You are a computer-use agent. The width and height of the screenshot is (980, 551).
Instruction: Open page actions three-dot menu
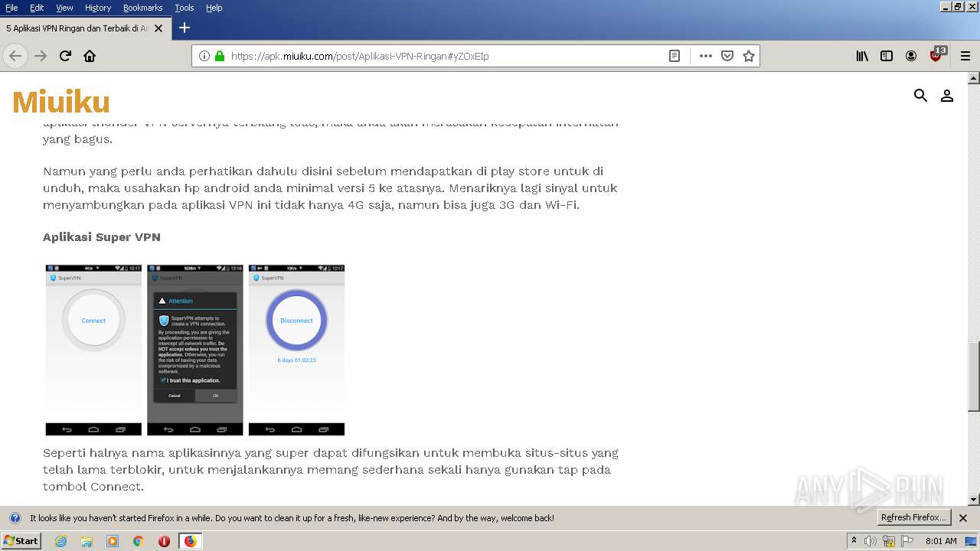(706, 56)
